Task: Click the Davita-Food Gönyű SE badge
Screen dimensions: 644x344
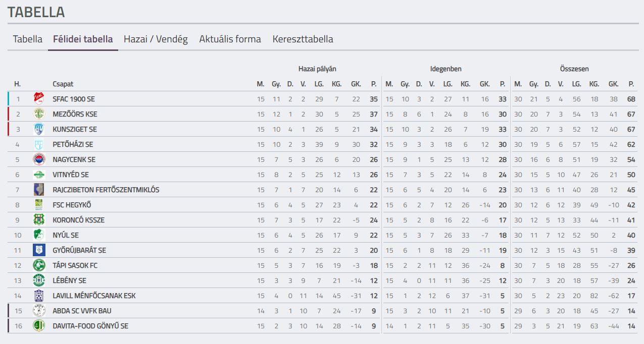Action: coord(39,326)
